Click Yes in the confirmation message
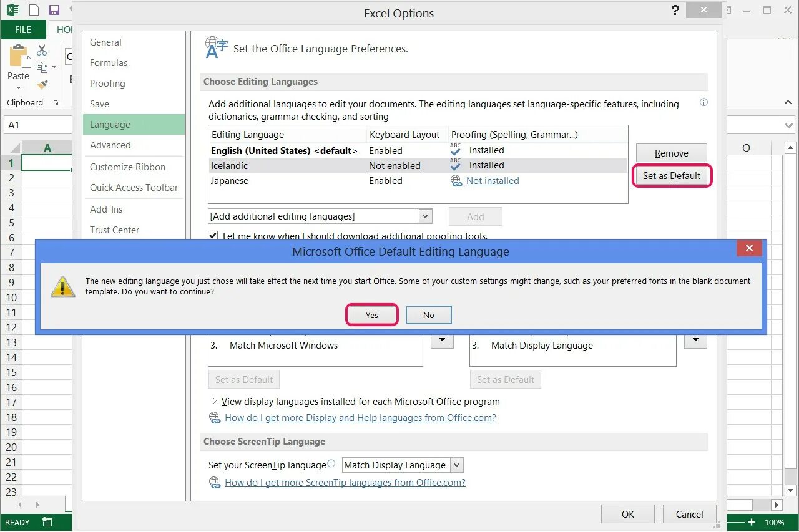 (x=372, y=315)
